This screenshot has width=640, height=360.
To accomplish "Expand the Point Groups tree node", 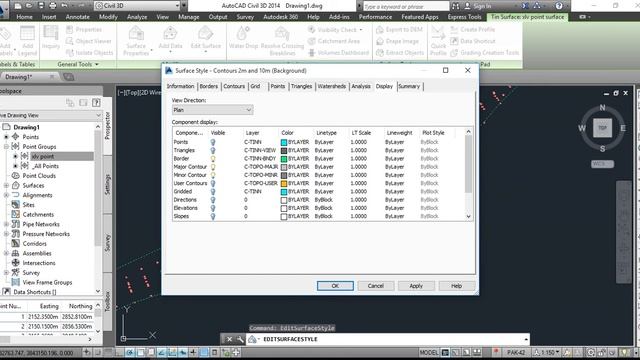I will (x=6, y=147).
